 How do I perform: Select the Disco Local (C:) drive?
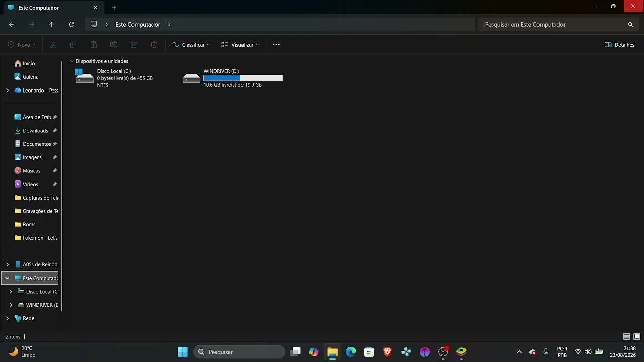pyautogui.click(x=114, y=78)
